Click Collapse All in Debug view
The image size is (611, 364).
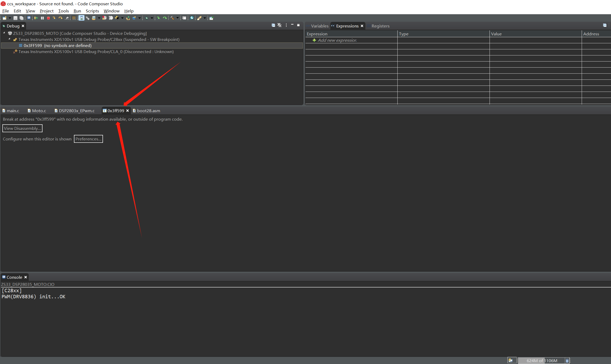(273, 25)
